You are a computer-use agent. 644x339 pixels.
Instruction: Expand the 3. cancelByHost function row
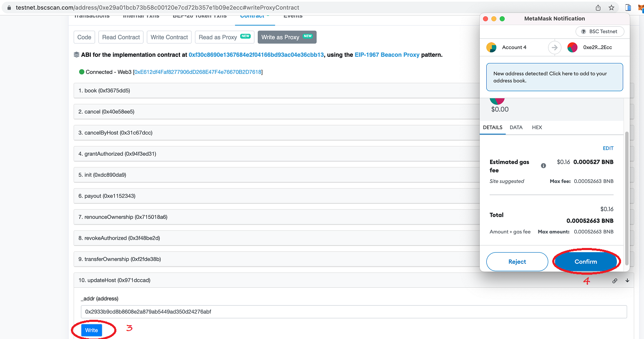(277, 133)
